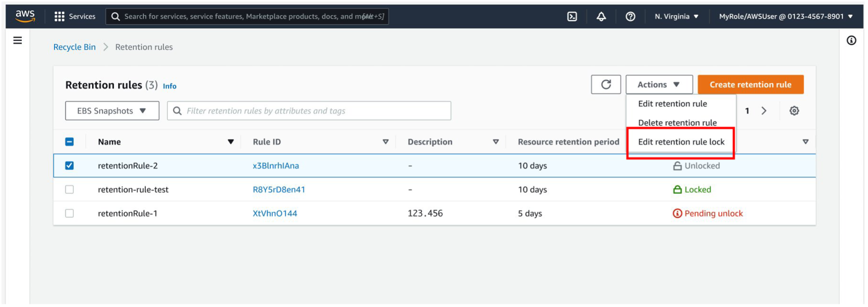Sort by the Name column arrow
The height and width of the screenshot is (307, 868).
[231, 142]
